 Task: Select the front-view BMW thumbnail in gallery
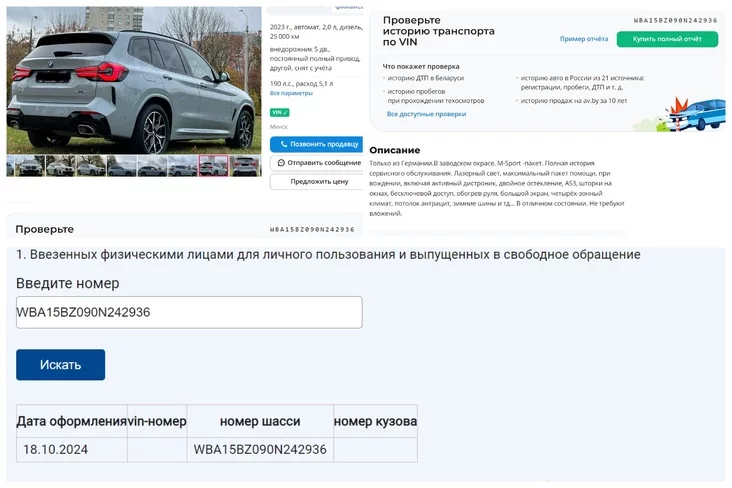coord(30,166)
